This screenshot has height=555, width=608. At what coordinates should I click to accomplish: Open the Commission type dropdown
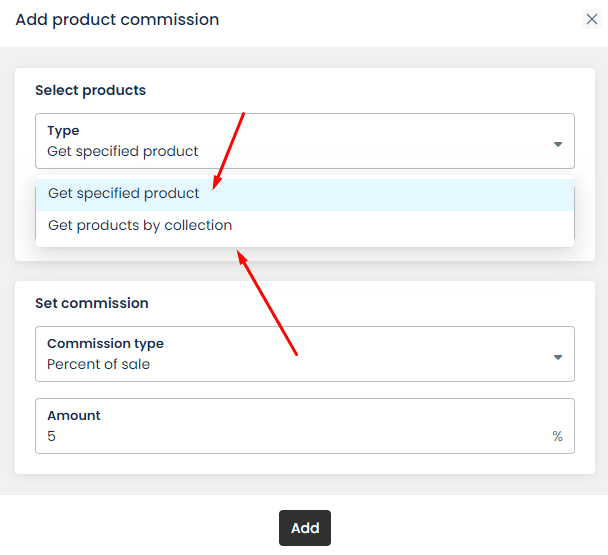[x=305, y=354]
